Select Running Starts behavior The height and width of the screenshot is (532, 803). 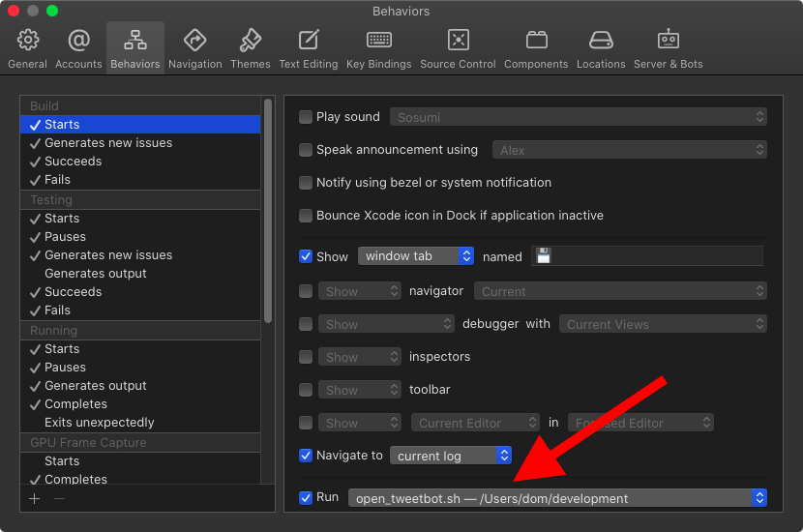(140, 348)
